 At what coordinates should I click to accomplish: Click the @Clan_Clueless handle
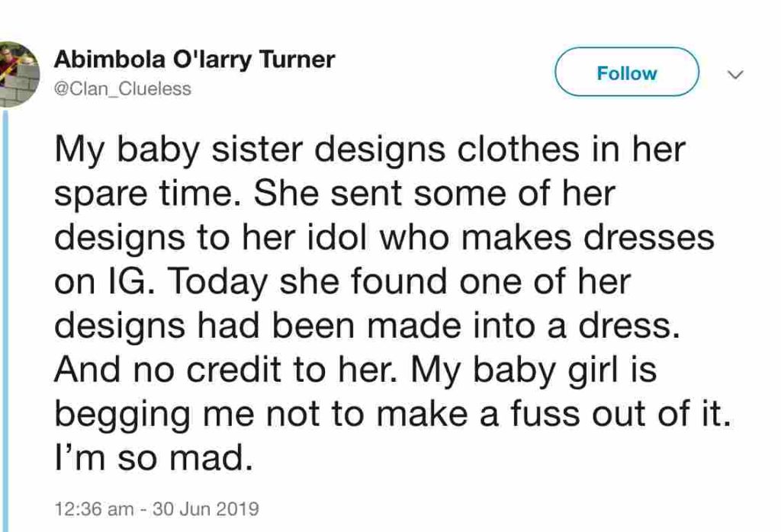pyautogui.click(x=122, y=88)
